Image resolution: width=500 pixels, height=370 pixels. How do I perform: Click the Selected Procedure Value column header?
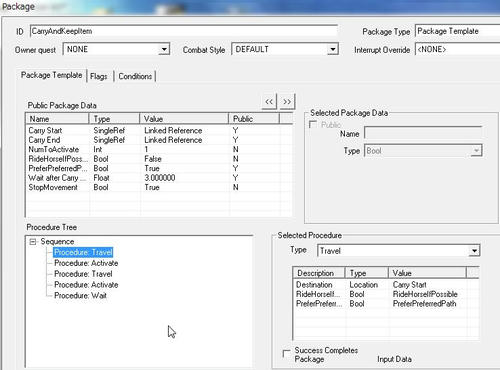tap(427, 273)
